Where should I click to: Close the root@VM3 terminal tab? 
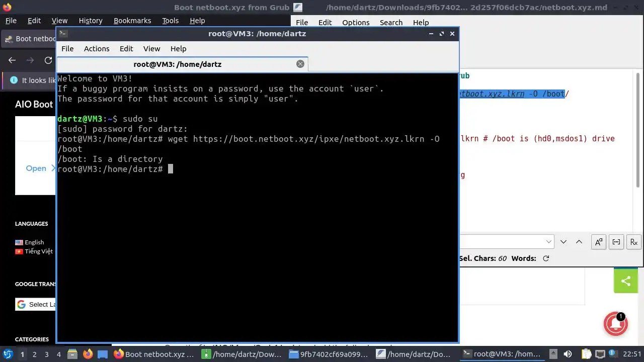(300, 64)
